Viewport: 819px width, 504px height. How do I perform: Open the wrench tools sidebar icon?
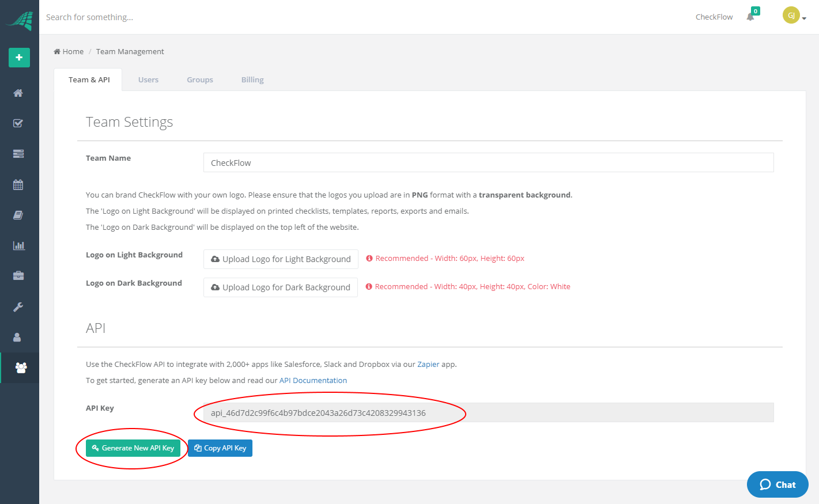[18, 307]
